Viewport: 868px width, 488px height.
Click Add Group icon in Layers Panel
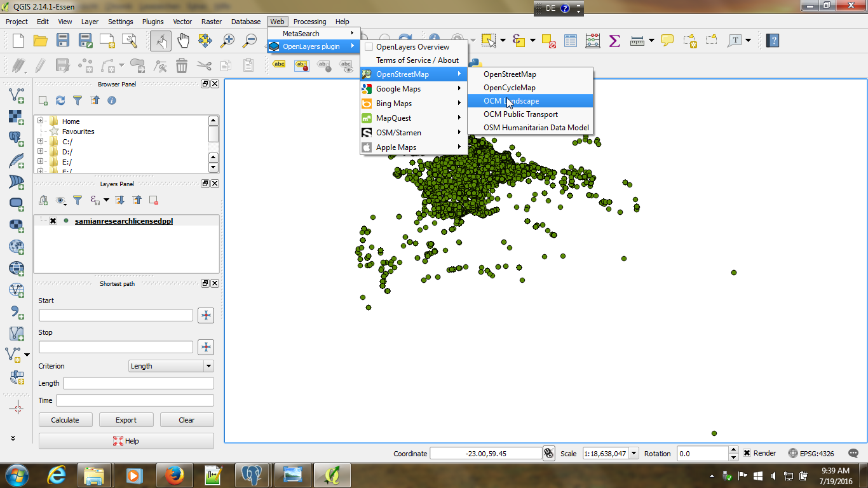(43, 200)
